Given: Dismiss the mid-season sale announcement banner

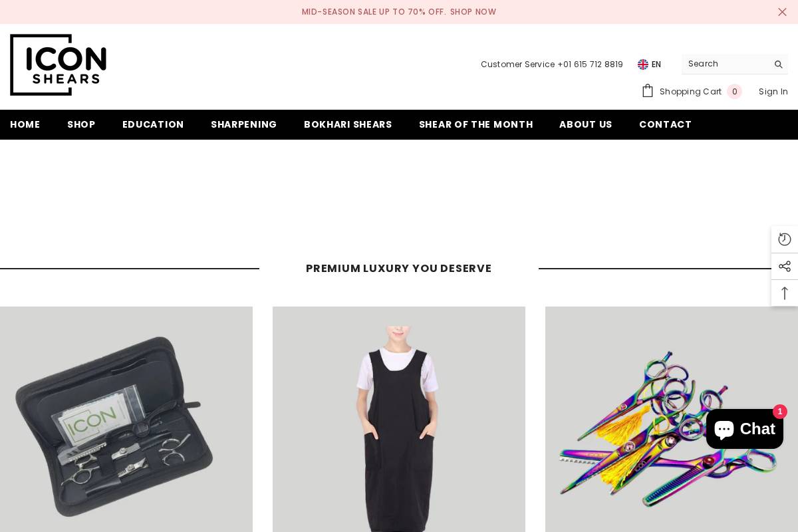Looking at the screenshot, I should click(782, 12).
